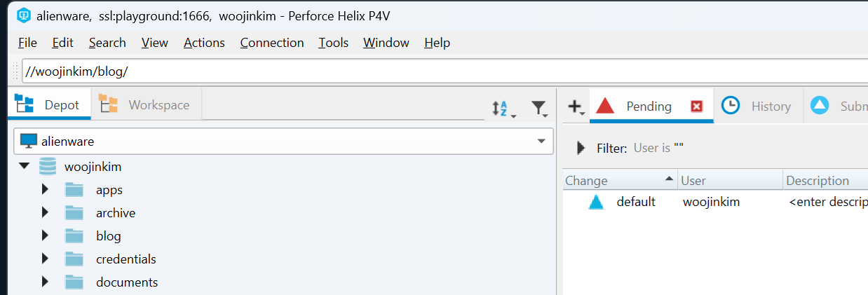
Task: Open the sort order icon in Depot pane
Action: [x=503, y=108]
